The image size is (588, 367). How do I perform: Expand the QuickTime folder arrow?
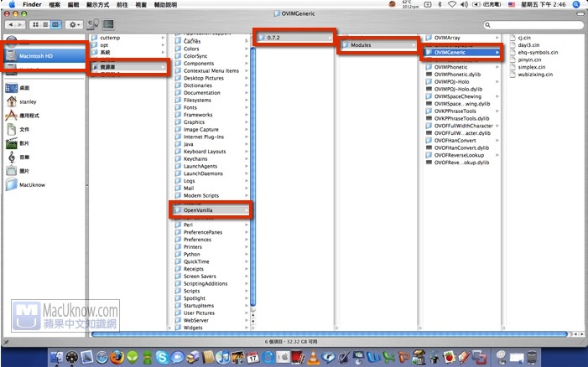tap(247, 261)
